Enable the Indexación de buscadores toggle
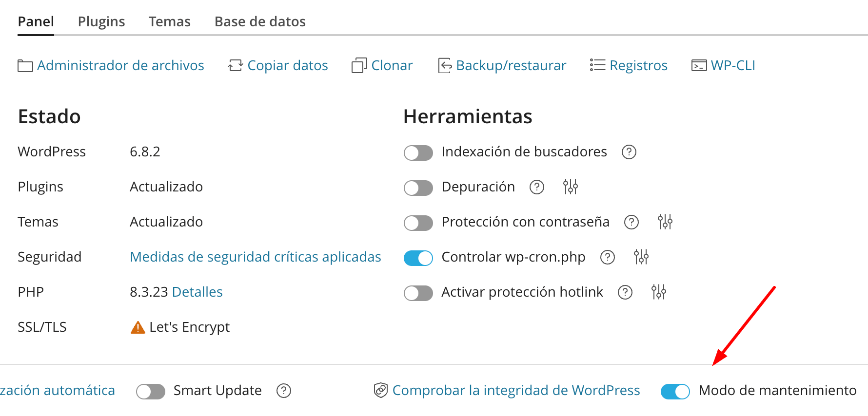The width and height of the screenshot is (868, 416). pyautogui.click(x=418, y=152)
